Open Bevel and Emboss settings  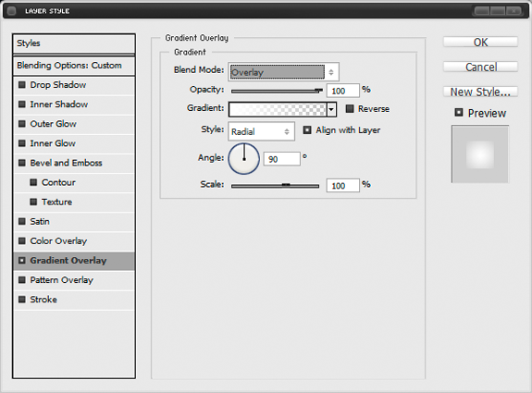tap(67, 163)
